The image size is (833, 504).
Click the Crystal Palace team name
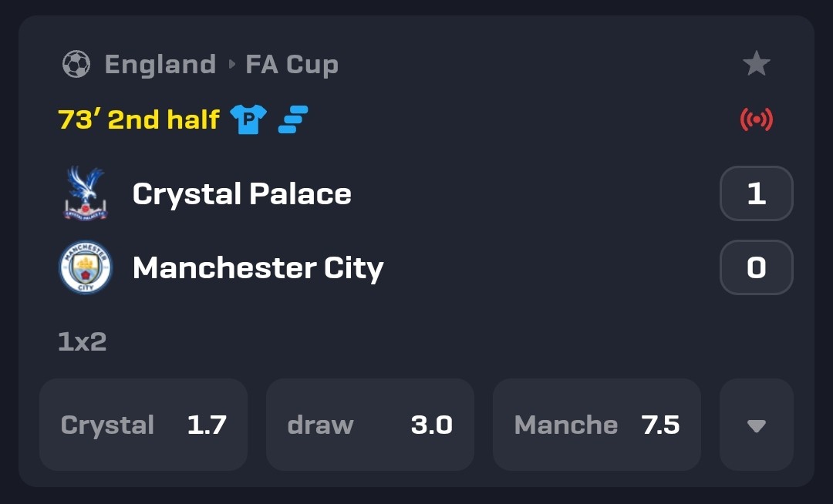(x=241, y=193)
